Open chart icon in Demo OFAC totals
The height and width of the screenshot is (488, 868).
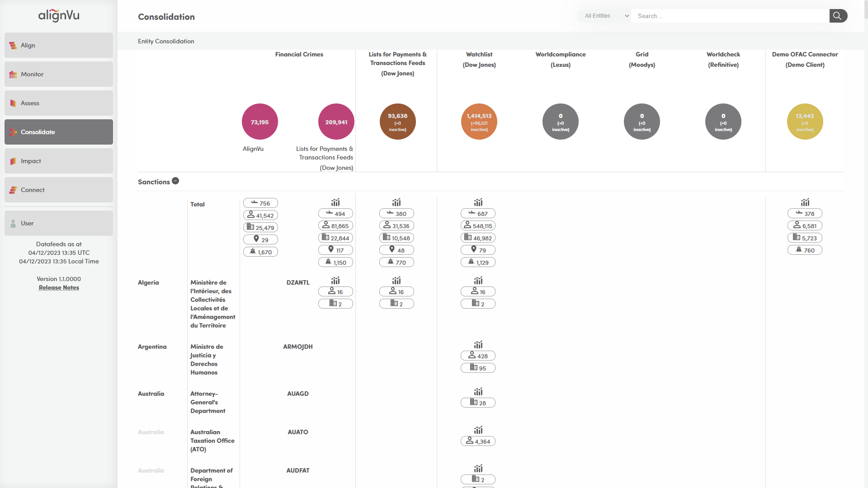click(805, 202)
